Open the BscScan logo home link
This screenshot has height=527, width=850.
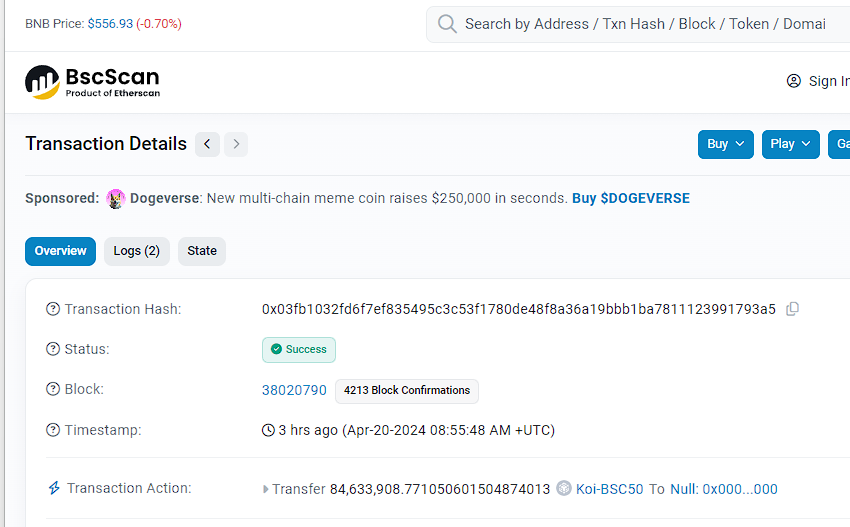93,82
